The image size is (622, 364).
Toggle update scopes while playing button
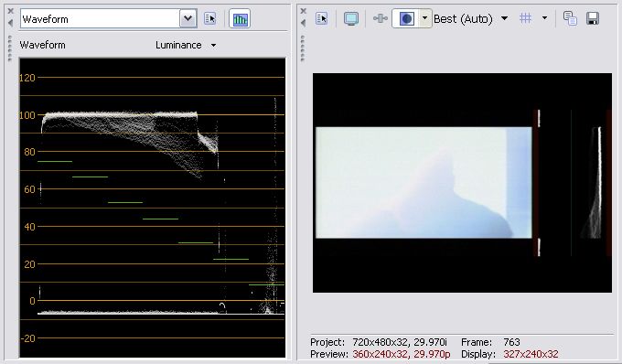click(x=240, y=18)
